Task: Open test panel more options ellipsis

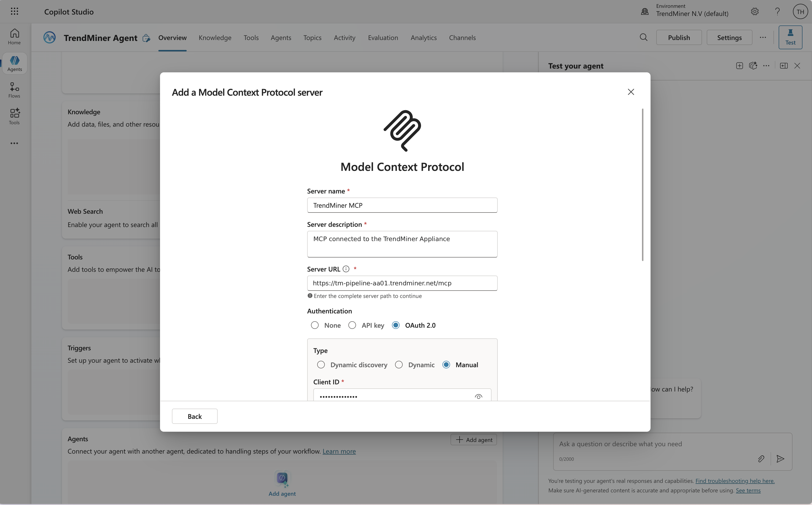Action: coord(766,66)
